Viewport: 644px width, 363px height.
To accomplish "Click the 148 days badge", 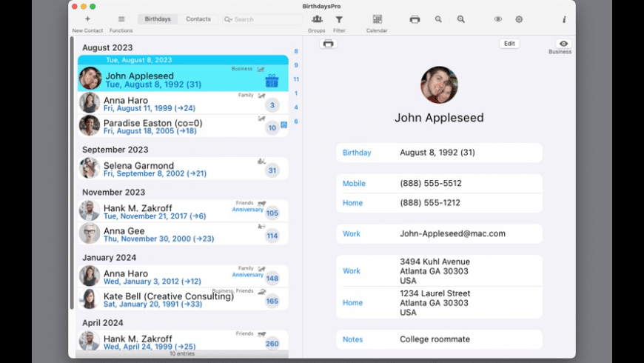I will (x=272, y=279).
